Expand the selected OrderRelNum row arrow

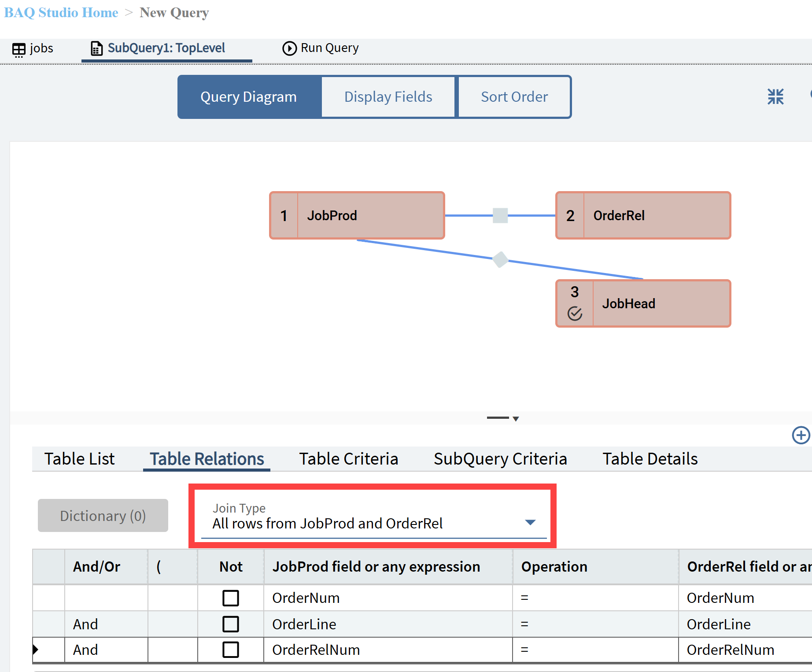(x=36, y=650)
